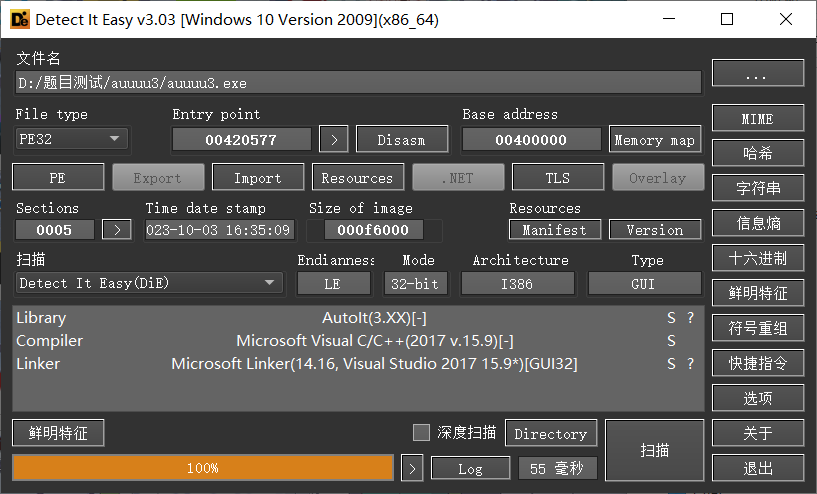Start scanning with the 扫描 button
This screenshot has width=817, height=494.
654,451
